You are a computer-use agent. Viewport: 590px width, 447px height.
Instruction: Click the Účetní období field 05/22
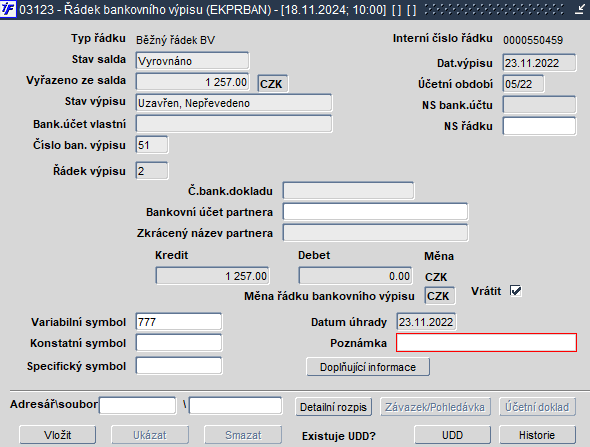tap(523, 84)
